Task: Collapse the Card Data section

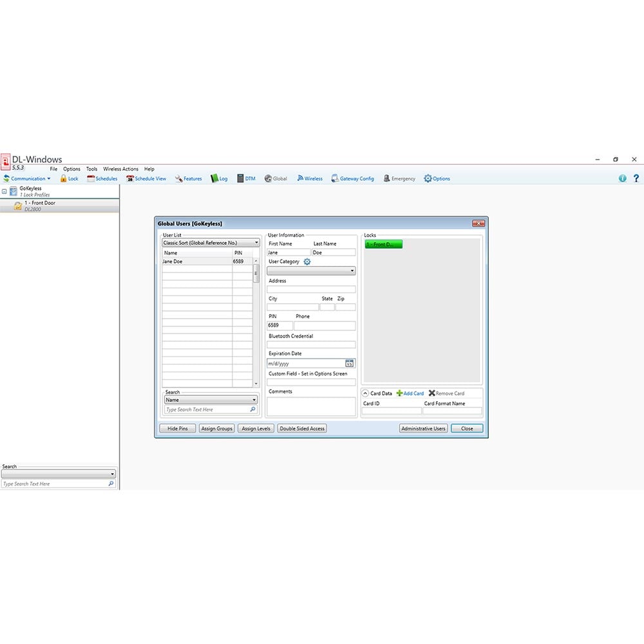Action: [x=366, y=393]
